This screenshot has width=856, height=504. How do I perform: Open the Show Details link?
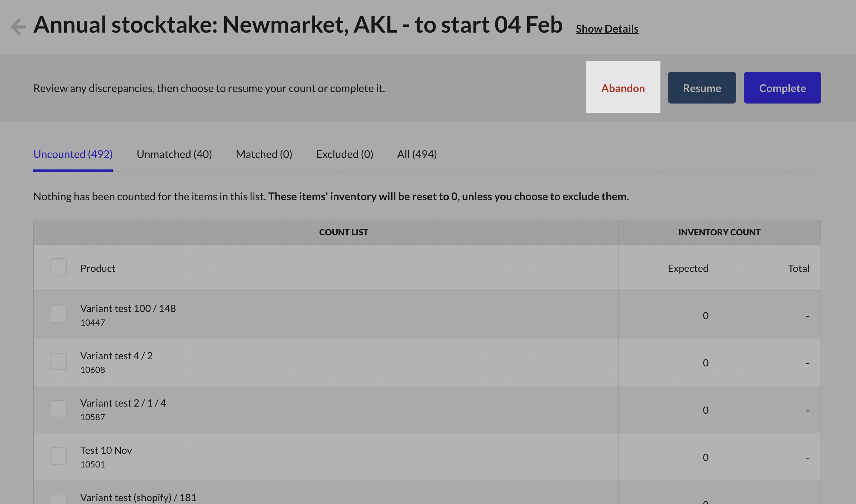pos(607,29)
